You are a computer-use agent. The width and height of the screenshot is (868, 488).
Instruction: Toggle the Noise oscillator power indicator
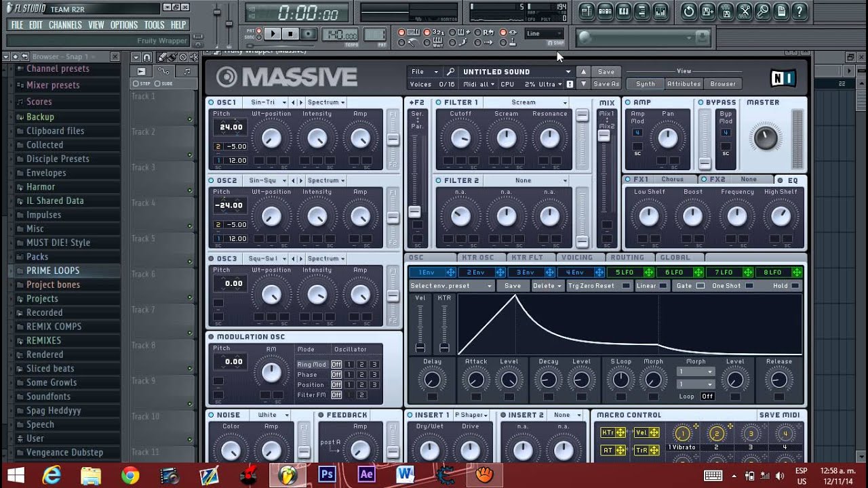point(212,415)
